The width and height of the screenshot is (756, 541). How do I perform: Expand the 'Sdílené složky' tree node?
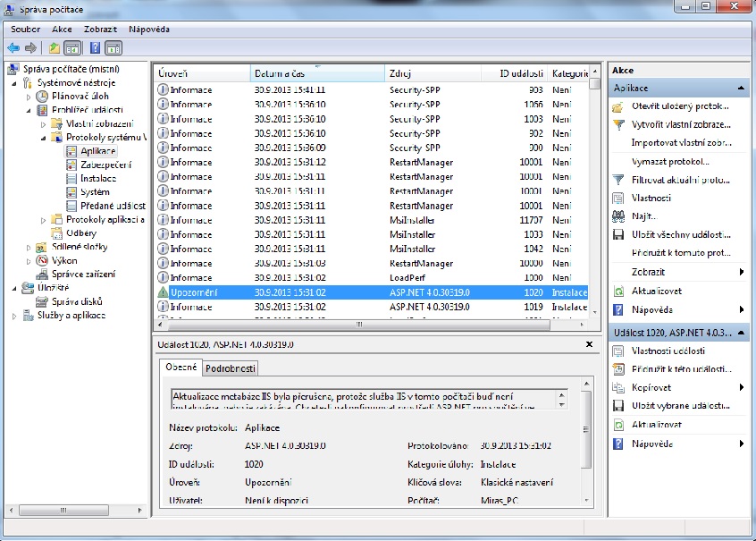tap(29, 247)
